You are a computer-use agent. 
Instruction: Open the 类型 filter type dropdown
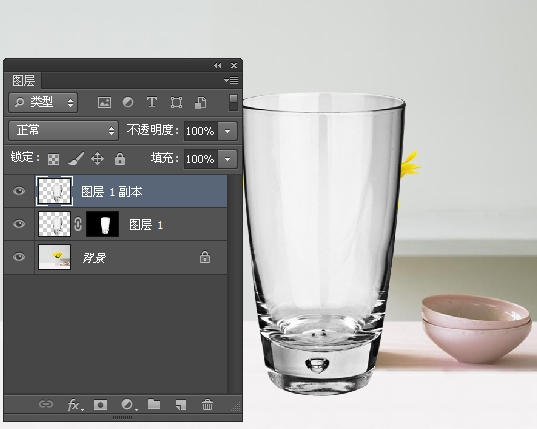(x=43, y=102)
